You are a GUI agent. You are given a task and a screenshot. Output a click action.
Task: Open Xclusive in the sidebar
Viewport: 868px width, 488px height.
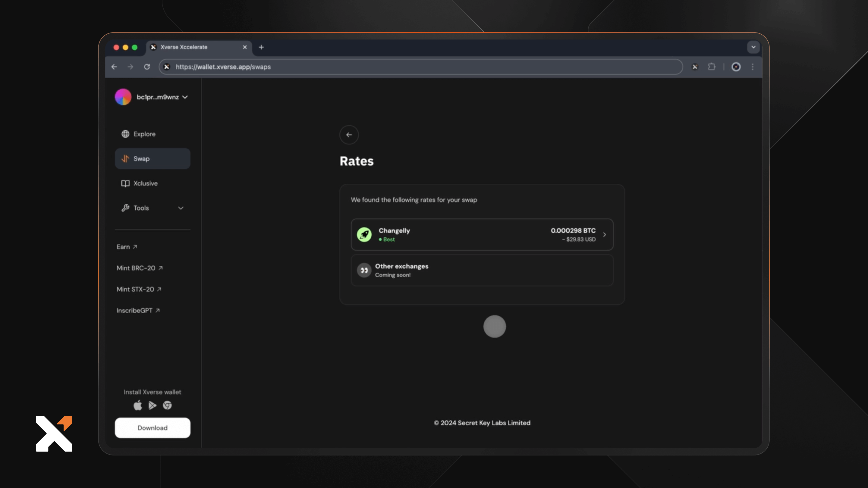(x=152, y=183)
